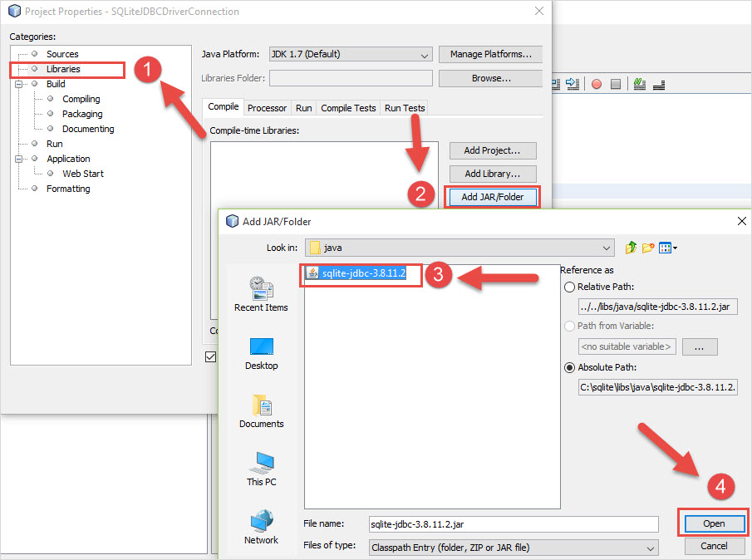Click the green Comment toolbar icon in editor
This screenshot has height=560, width=752.
point(639,84)
